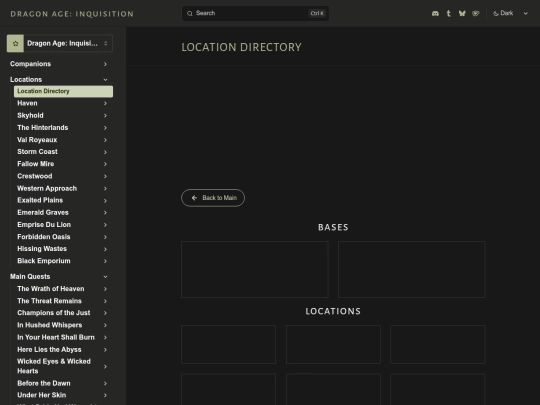Open the first Bases card thumbnail
The width and height of the screenshot is (540, 405).
[255, 269]
